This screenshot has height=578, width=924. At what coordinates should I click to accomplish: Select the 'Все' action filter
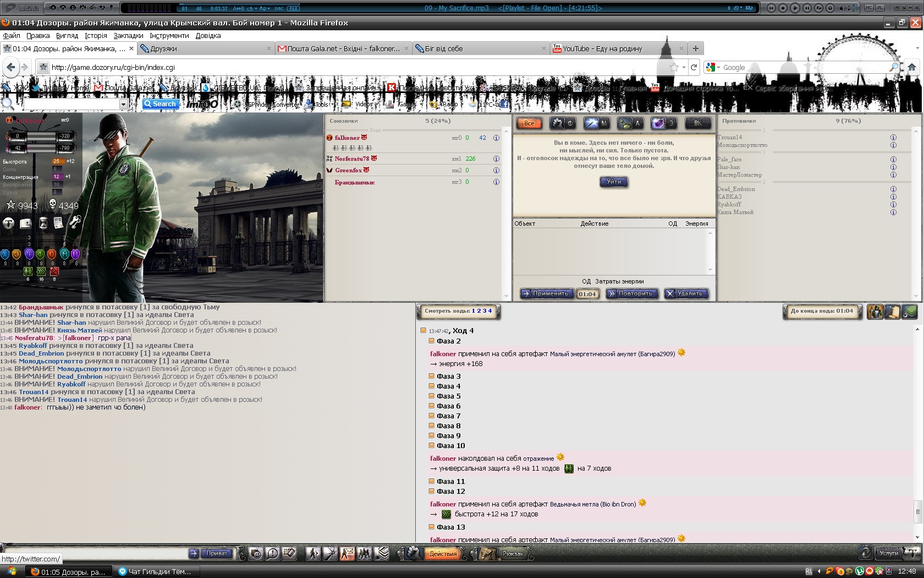point(529,123)
